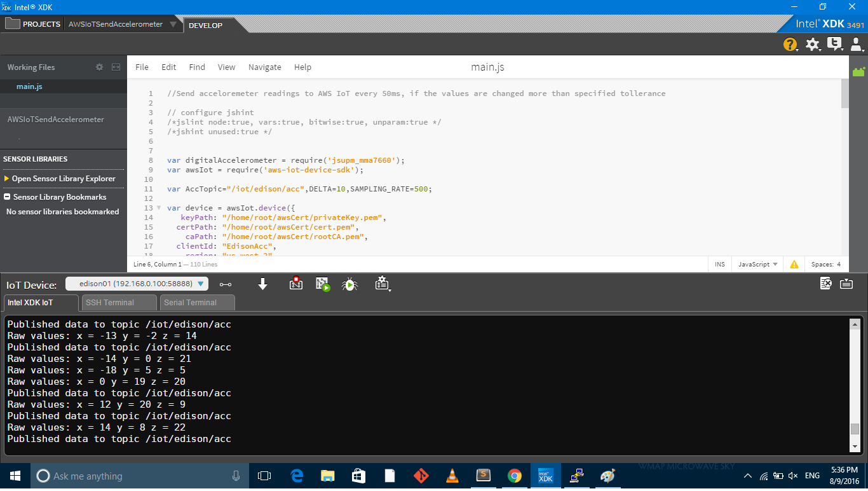Select the Intel XDK IoT tab
This screenshot has height=491, width=868.
tap(41, 303)
